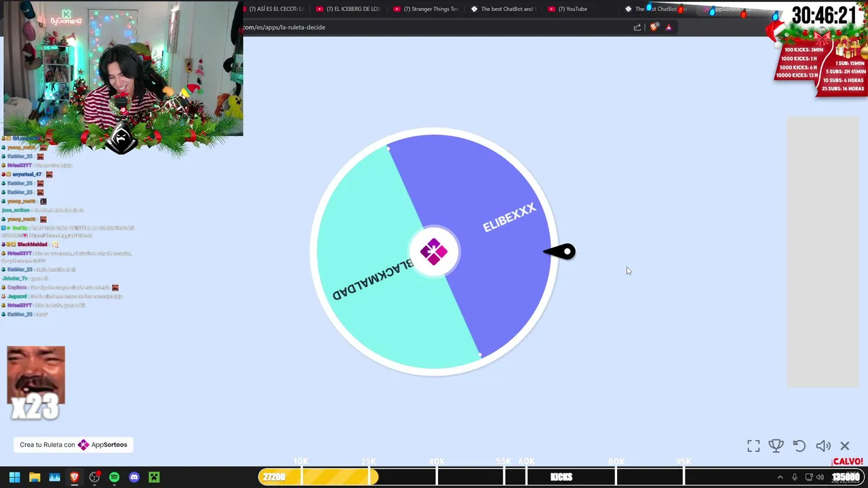Click the laughing meme x23 thumbnail
This screenshot has height=488, width=868.
point(36,382)
